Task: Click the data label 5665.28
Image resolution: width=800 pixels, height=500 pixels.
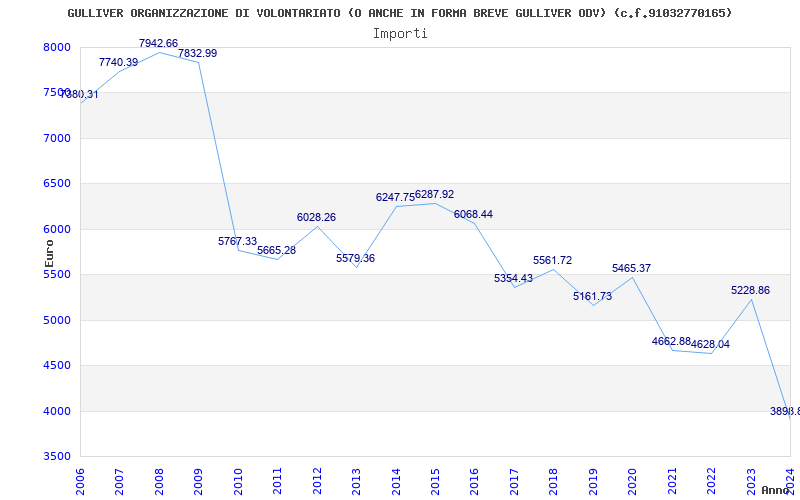Action: click(x=277, y=251)
